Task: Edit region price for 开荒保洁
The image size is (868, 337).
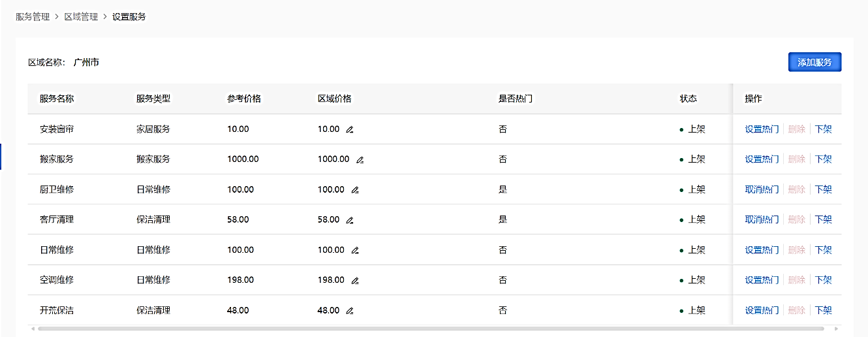Action: tap(350, 311)
